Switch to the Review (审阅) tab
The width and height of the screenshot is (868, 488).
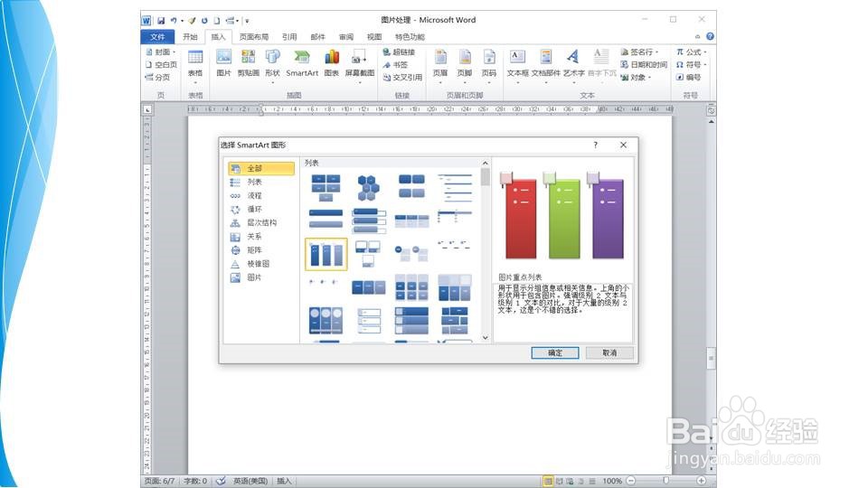(346, 36)
